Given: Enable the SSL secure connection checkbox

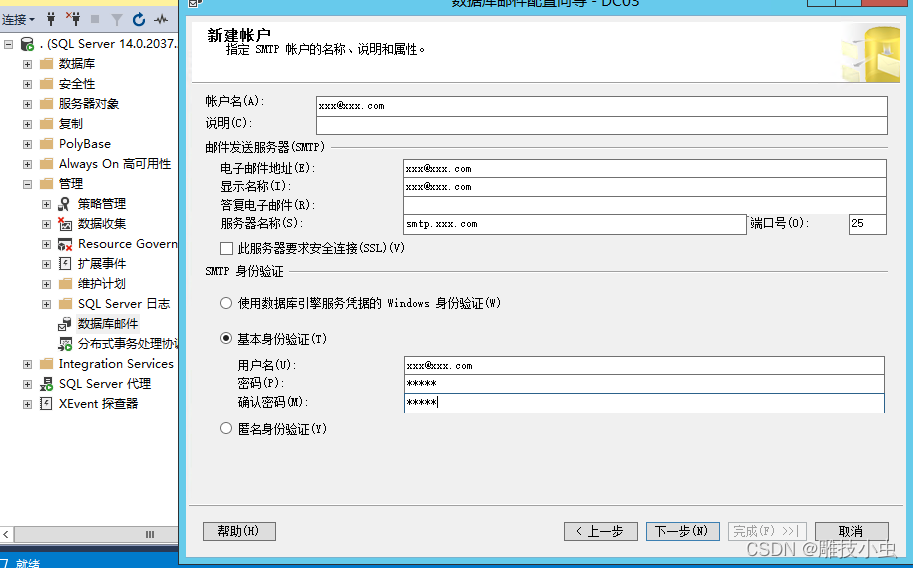Looking at the screenshot, I should 227,249.
